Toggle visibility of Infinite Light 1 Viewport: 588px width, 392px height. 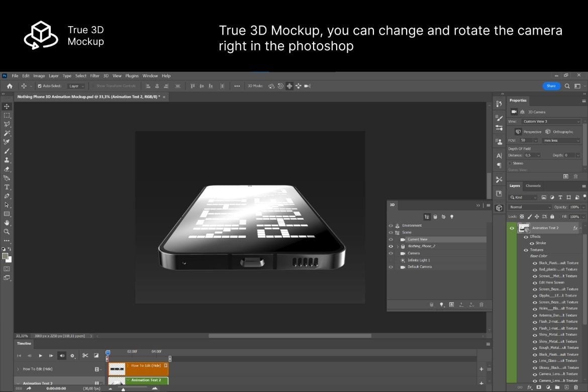391,260
